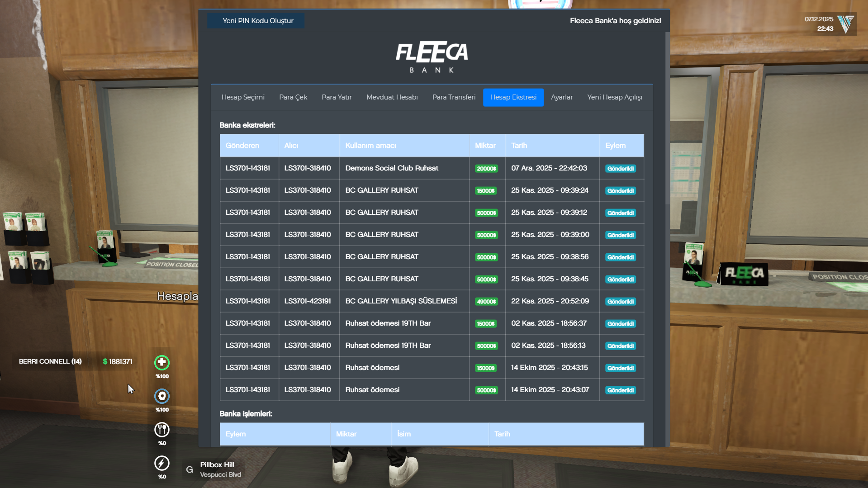Click the cash balance $1881371
868x488 pixels.
point(118,362)
